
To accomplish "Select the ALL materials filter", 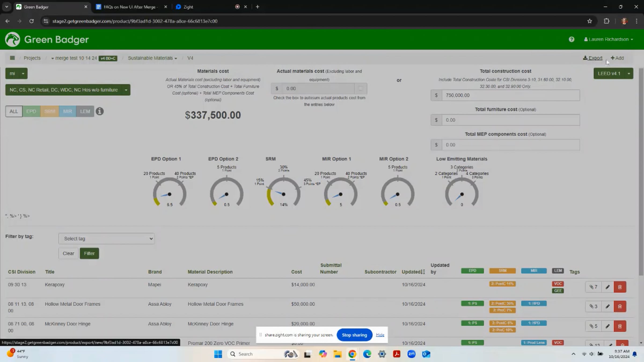I will click(14, 111).
